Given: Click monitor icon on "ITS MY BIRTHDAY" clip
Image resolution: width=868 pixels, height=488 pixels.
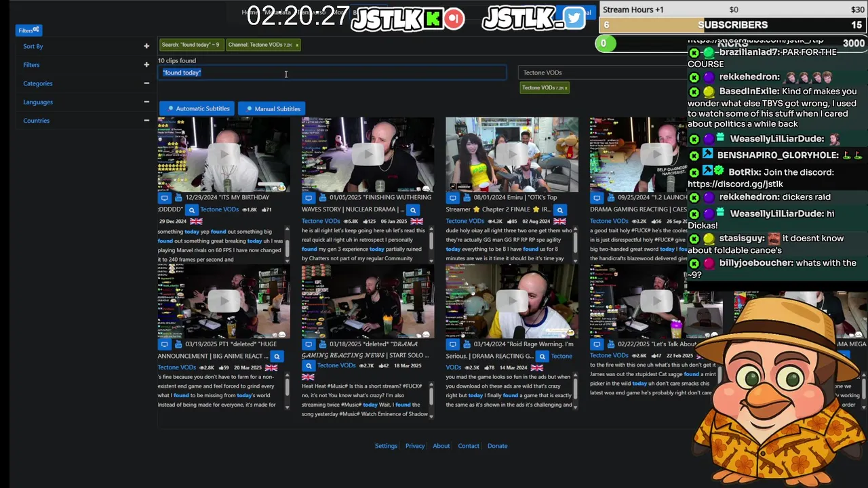Looking at the screenshot, I should click(x=164, y=198).
